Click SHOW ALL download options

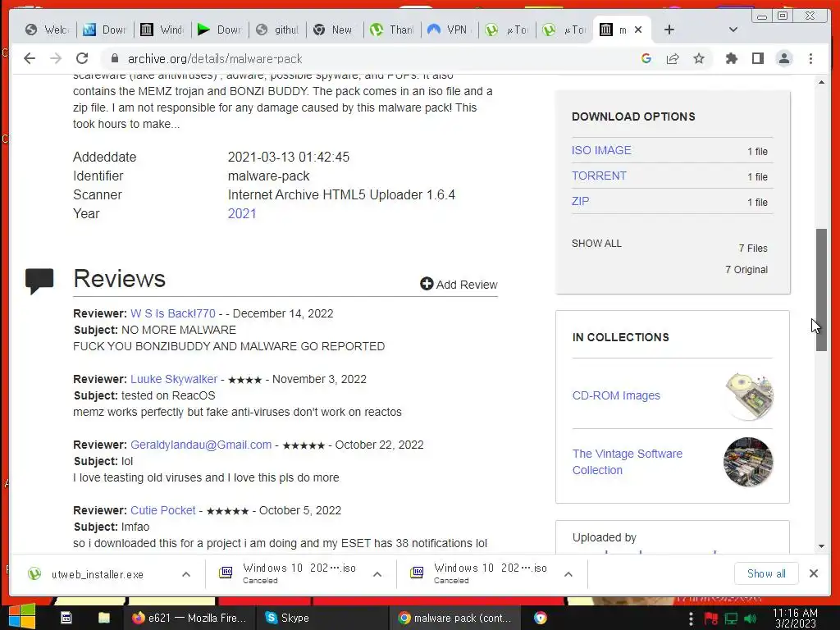[596, 243]
